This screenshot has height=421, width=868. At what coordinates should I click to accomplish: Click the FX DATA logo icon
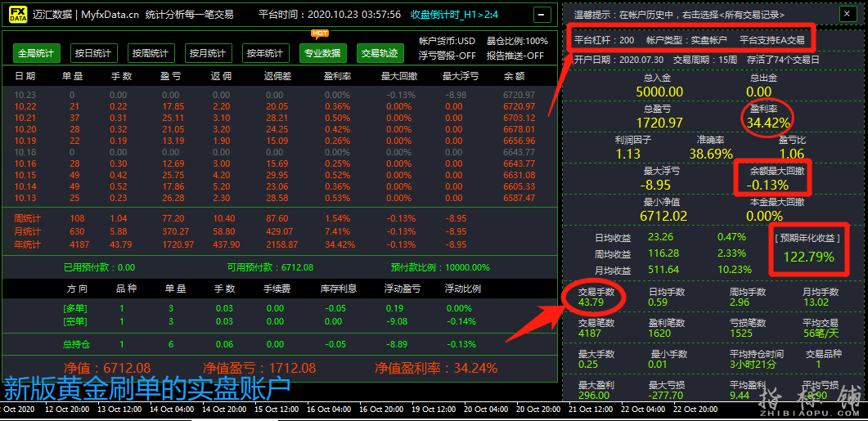[15, 15]
